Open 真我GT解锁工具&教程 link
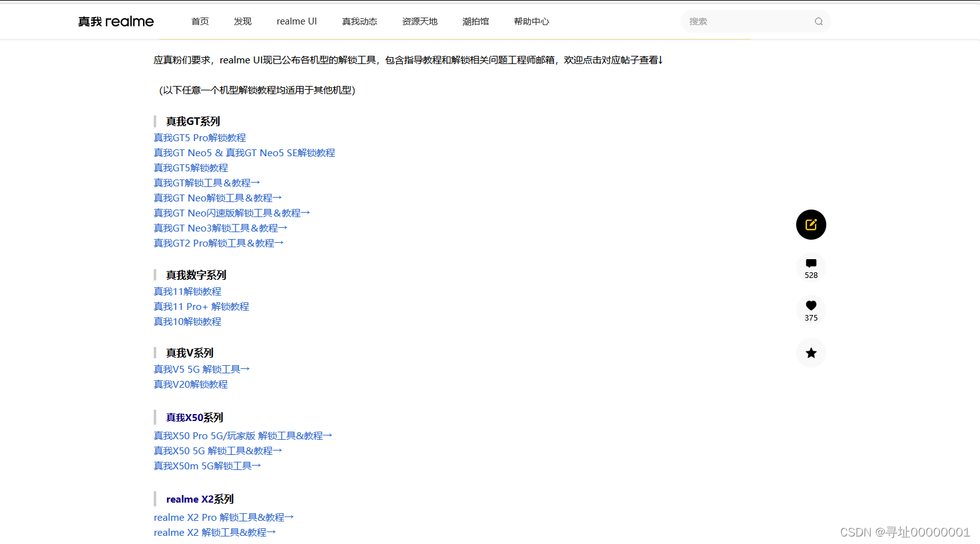This screenshot has height=544, width=980. coord(207,183)
